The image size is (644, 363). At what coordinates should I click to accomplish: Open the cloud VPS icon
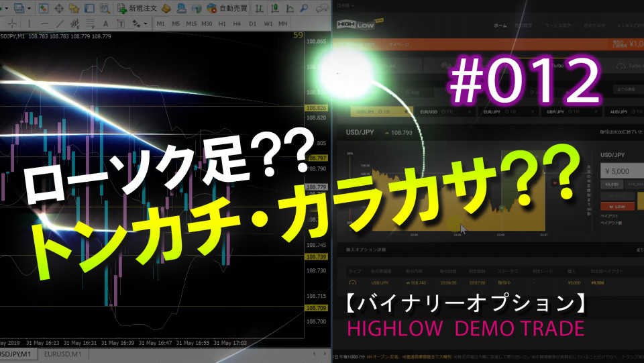[181, 8]
